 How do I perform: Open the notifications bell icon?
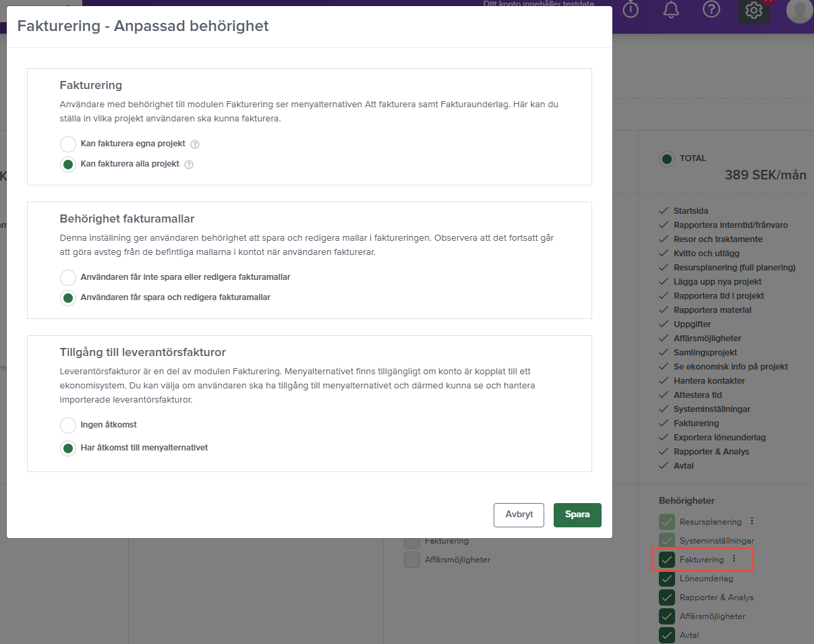670,10
